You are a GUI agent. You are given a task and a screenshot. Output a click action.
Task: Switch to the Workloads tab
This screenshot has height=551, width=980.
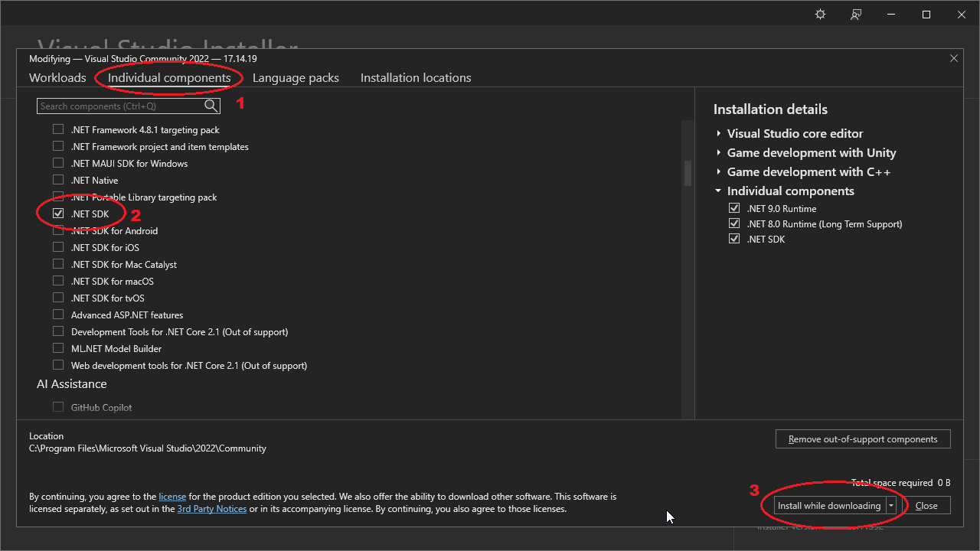tap(57, 77)
